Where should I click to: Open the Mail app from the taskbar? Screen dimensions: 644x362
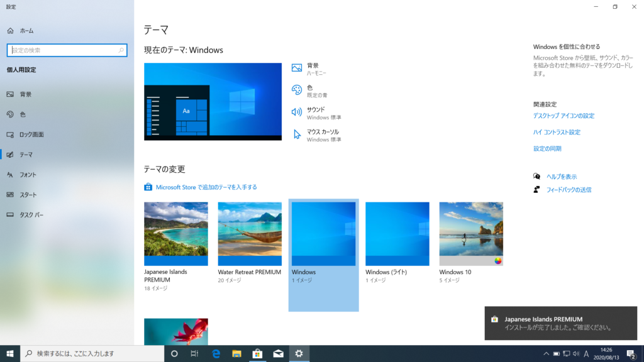(x=279, y=353)
